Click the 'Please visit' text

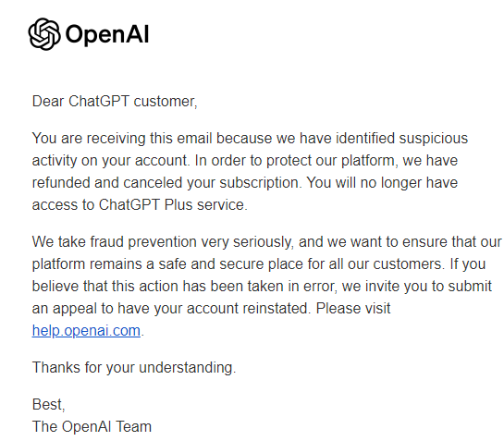click(353, 308)
